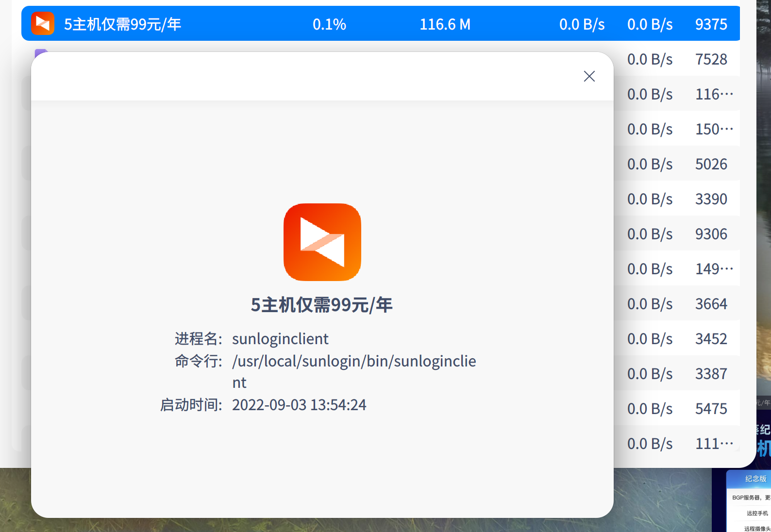
Task: Click the truncated PID 149… cell
Action: point(714,268)
